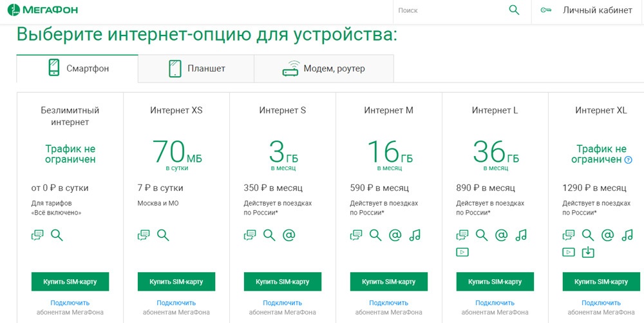Click the search icon under Интернет S
The image size is (644, 323).
click(x=269, y=235)
